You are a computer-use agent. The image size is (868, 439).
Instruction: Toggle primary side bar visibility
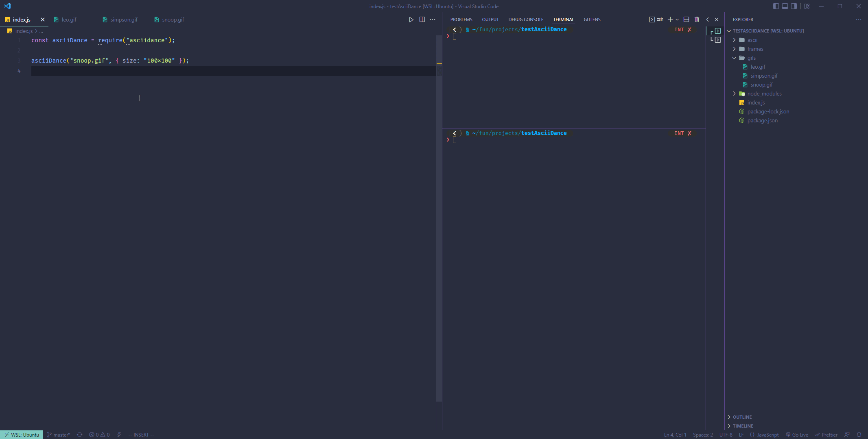tap(776, 6)
